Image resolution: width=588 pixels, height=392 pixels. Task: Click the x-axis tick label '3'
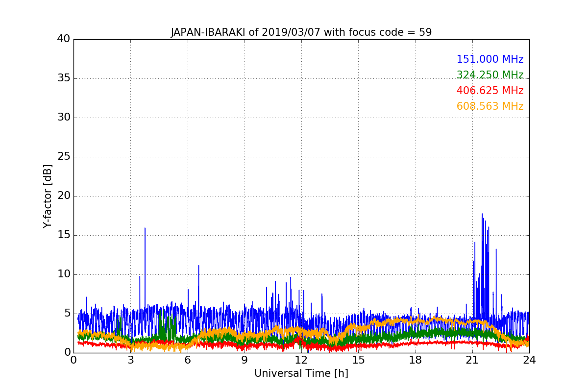130,360
